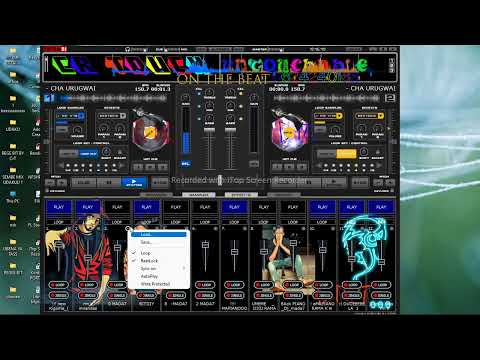Open This PC desktop icon
This screenshot has height=360, width=480.
13,197
